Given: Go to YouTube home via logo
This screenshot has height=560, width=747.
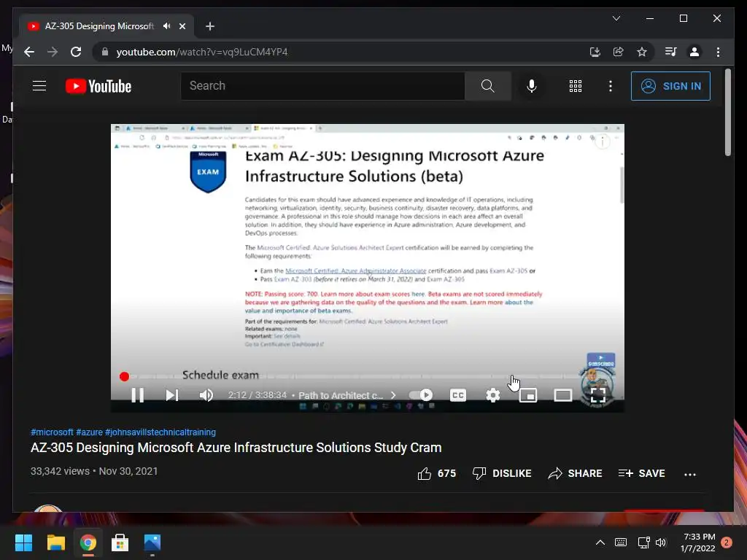Looking at the screenshot, I should coord(98,86).
